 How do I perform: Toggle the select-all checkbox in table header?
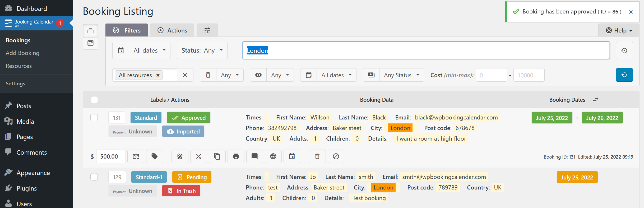point(94,100)
